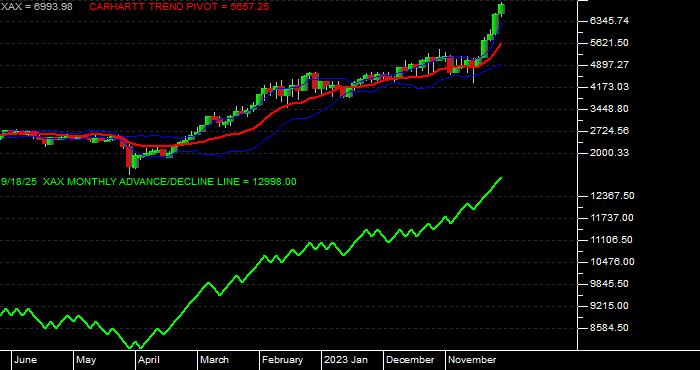Click the red 'CARHARTT TREND PIVOT' label
This screenshot has width=700, height=370.
pyautogui.click(x=179, y=7)
